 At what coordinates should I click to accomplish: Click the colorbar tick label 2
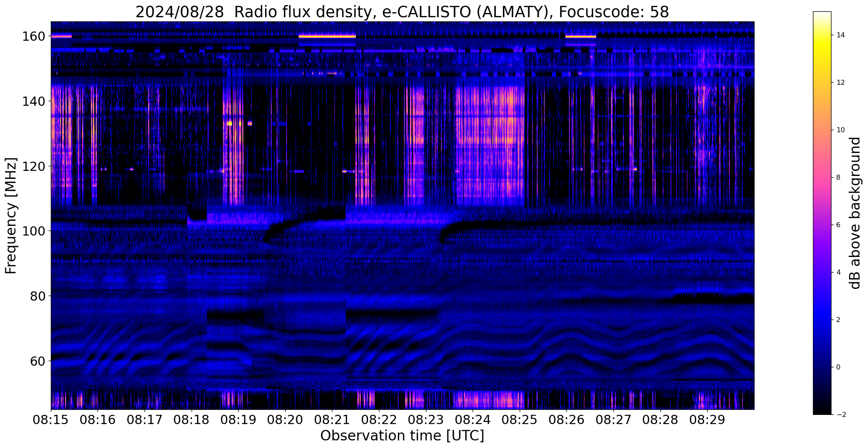pyautogui.click(x=839, y=320)
